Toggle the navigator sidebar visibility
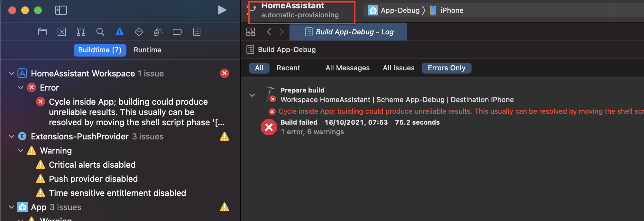 (x=61, y=10)
